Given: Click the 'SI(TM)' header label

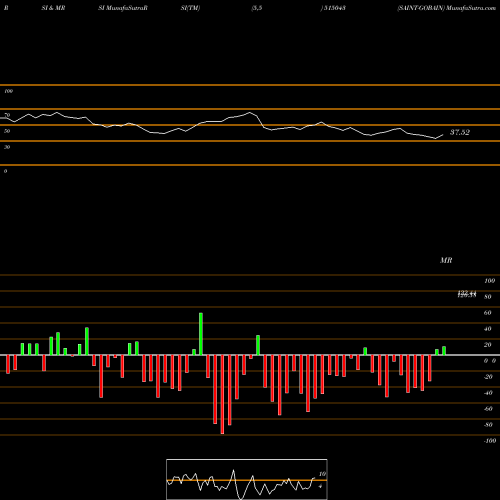Looking at the screenshot, I should point(190,8).
